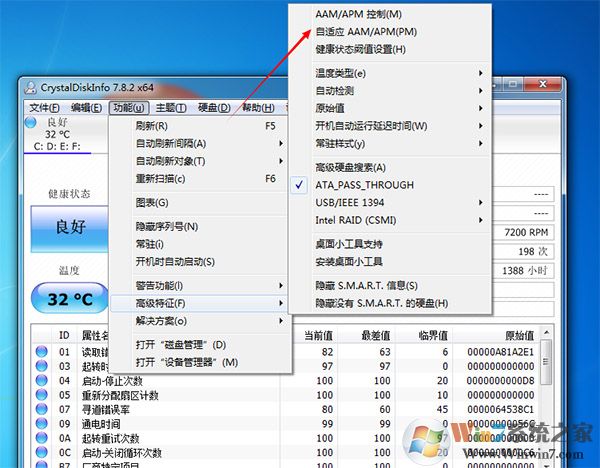Click the 良好 health status button
Screen dimensions: 600x468
(x=70, y=228)
